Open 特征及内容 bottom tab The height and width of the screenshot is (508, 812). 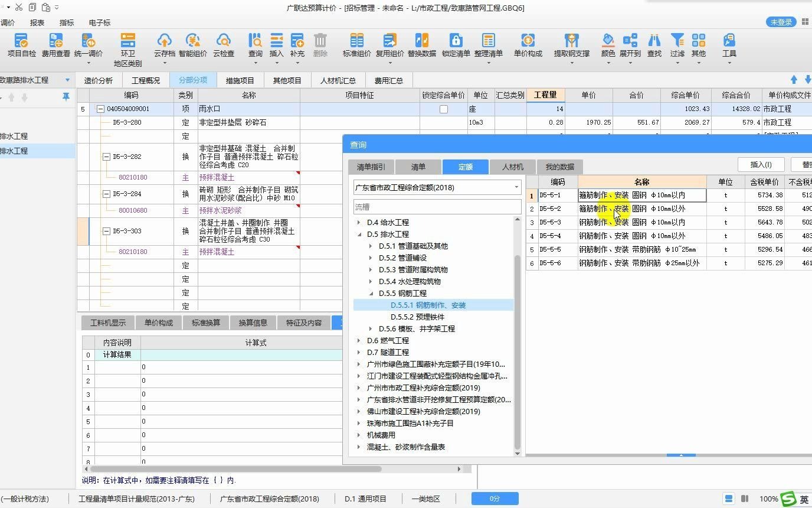tap(304, 323)
